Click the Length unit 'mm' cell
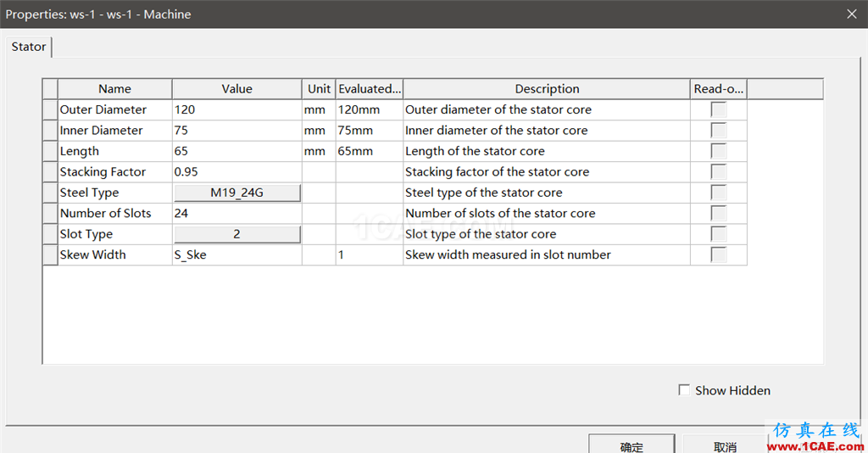 pos(319,151)
